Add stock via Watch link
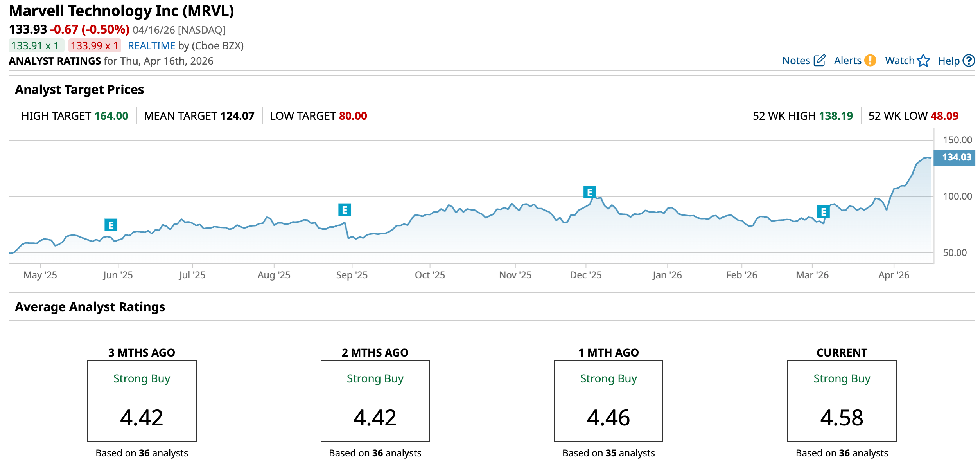Screen dimensions: 980x465 click(899, 61)
